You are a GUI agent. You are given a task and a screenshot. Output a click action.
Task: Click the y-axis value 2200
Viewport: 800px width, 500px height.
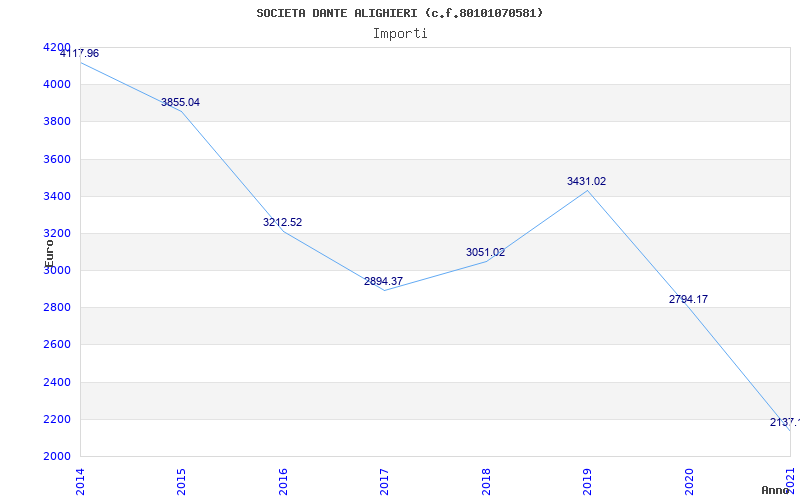pyautogui.click(x=56, y=419)
